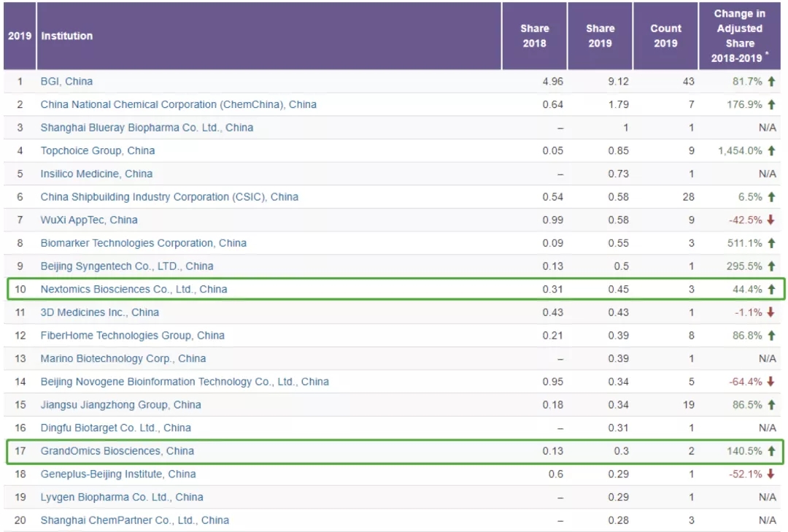788x532 pixels.
Task: Click the green up arrow in BGI row
Action: [771, 82]
